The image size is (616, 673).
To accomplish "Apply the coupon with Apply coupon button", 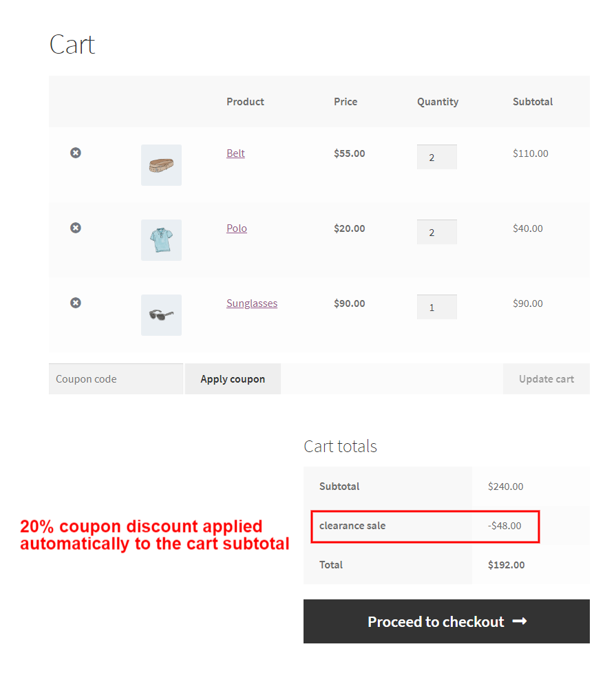I will point(233,378).
